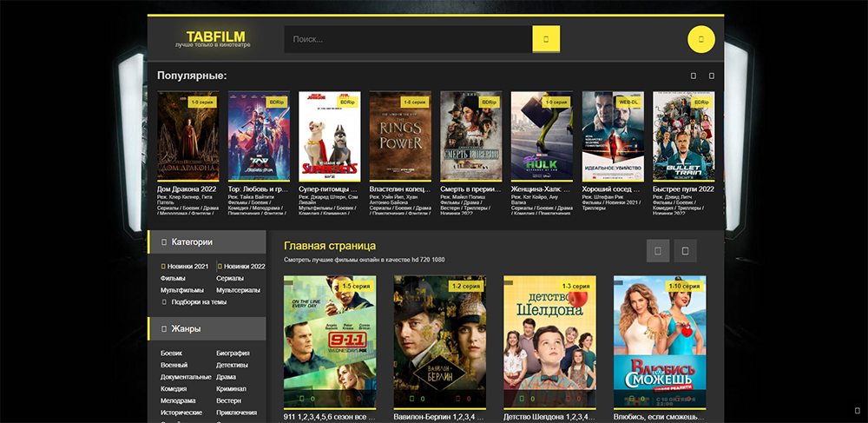
Task: Click the Женщина-Халк title text
Action: (542, 189)
